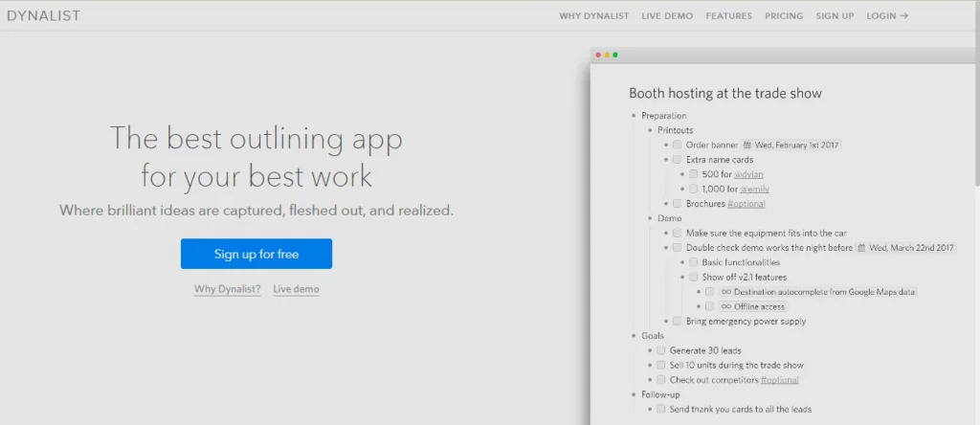Screen dimensions: 980x425
Task: Click the blue Sign up for free button
Action: tap(256, 254)
